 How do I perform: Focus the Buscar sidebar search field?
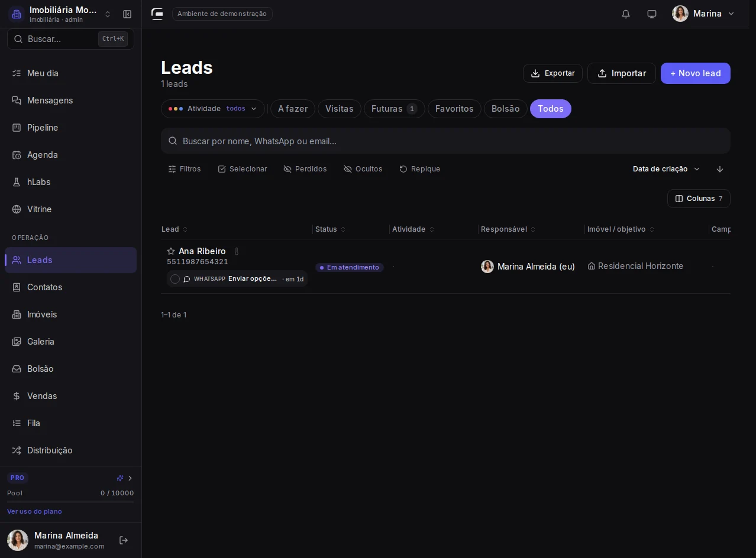pos(70,39)
